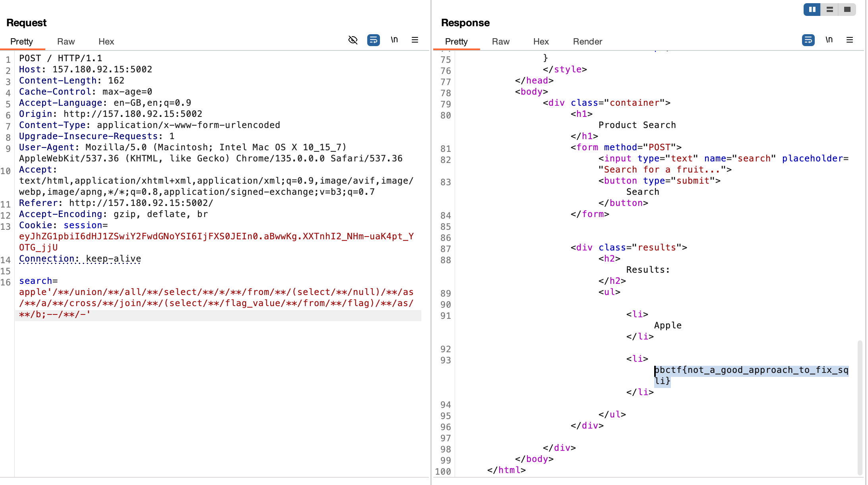The height and width of the screenshot is (485, 868).
Task: Click the form method="POST" line in response
Action: 626,147
